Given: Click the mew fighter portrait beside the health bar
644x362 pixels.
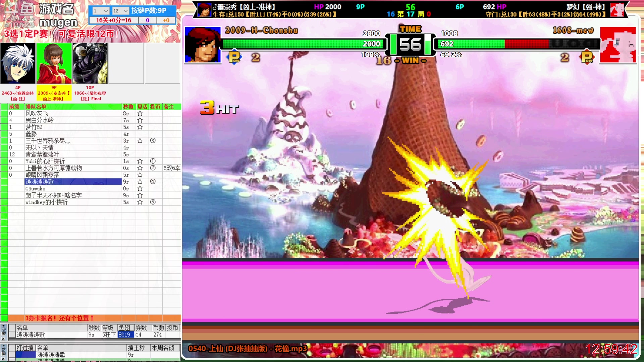Looking at the screenshot, I should coord(618,45).
